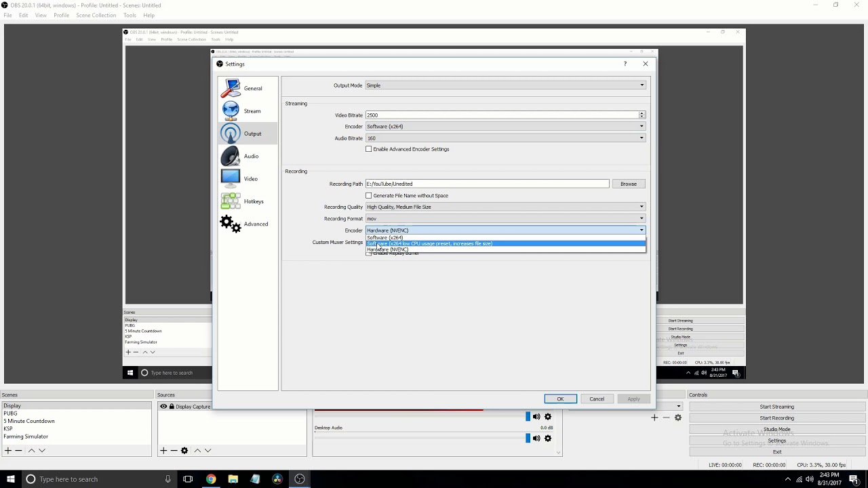Move the selected scene down
868x488 pixels.
[42, 450]
